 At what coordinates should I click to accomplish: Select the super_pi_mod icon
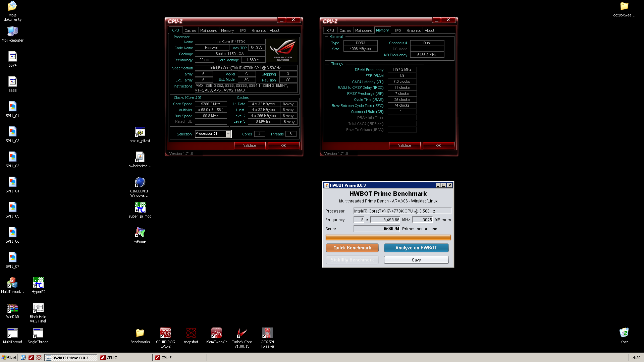point(140,210)
